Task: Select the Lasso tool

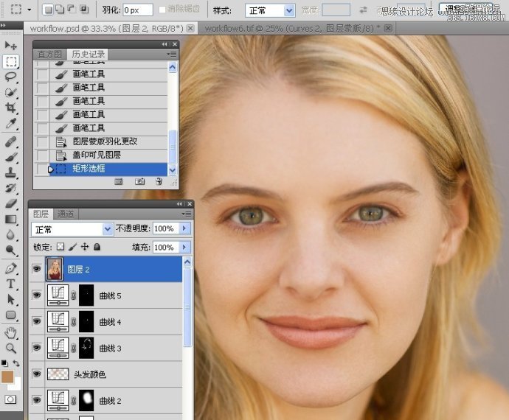Action: [11, 77]
